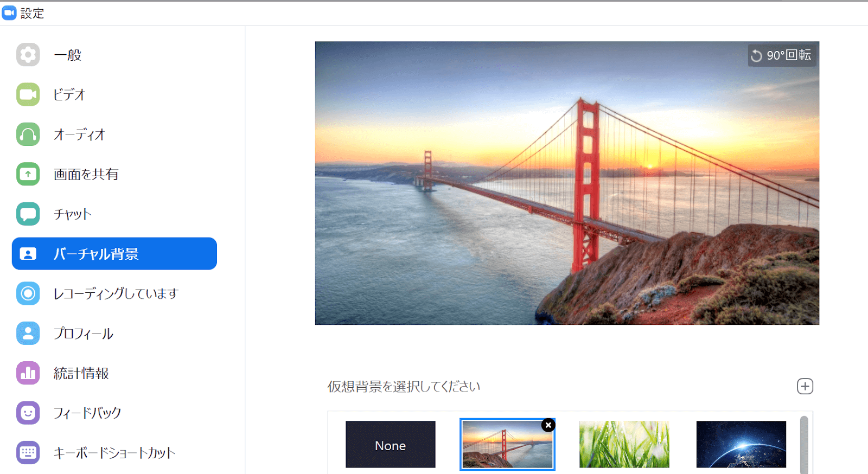Click the Video camera icon in sidebar
Image resolution: width=868 pixels, height=474 pixels.
pos(28,94)
